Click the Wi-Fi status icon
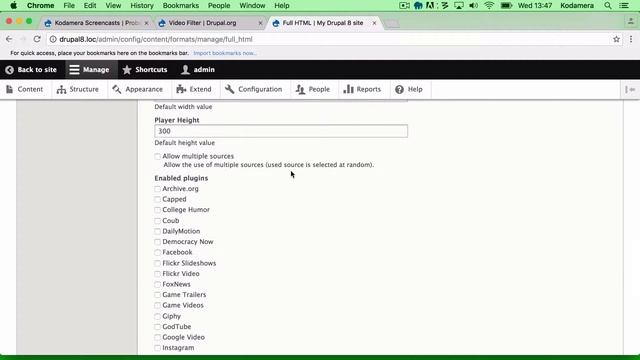640x360 pixels. coord(489,5)
